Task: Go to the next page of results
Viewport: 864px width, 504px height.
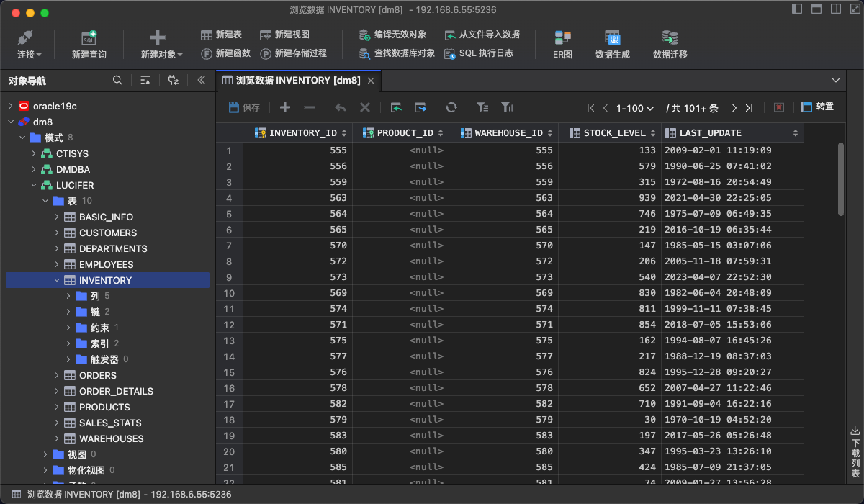Action: (x=734, y=108)
